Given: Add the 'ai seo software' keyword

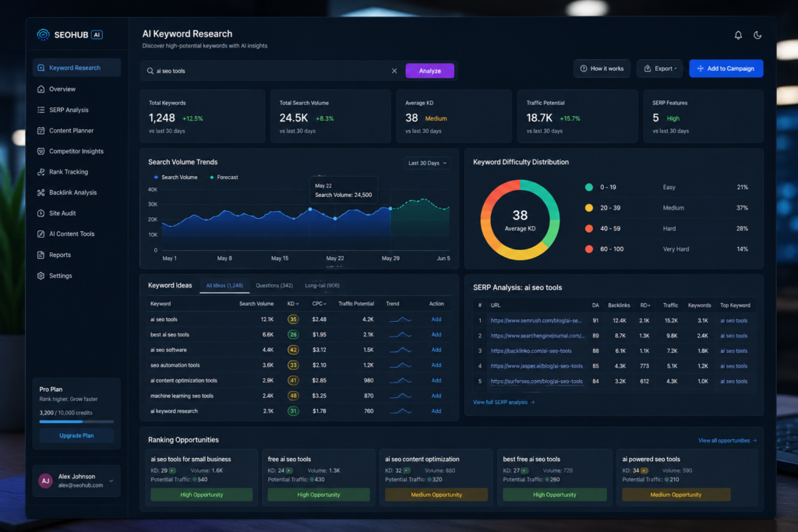Looking at the screenshot, I should point(436,350).
